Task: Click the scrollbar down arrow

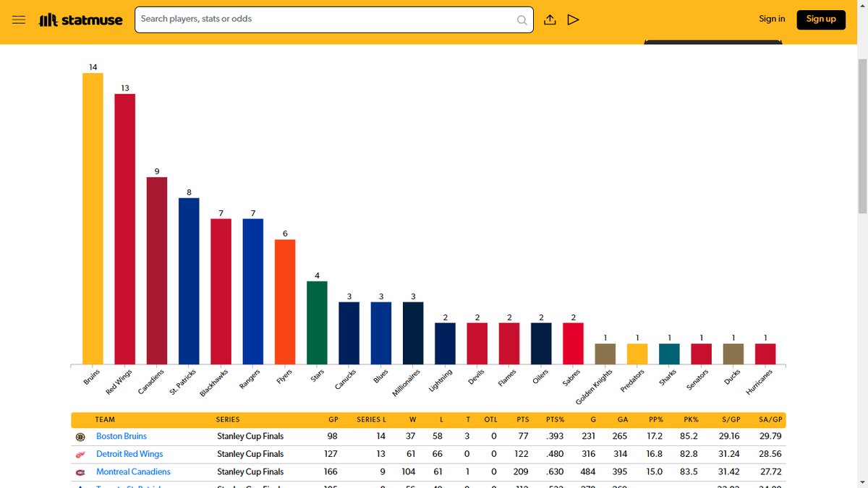Action: click(x=861, y=482)
